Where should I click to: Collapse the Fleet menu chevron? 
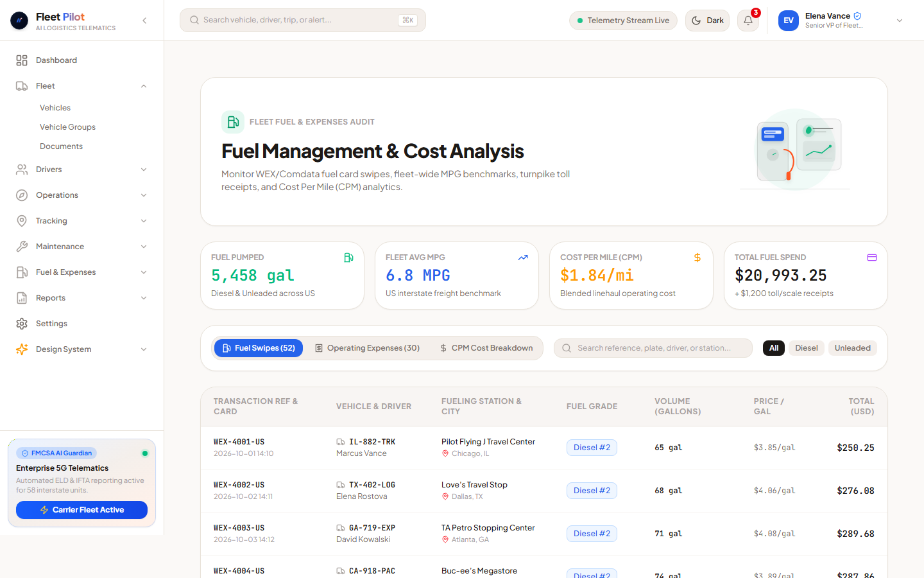[x=144, y=86]
